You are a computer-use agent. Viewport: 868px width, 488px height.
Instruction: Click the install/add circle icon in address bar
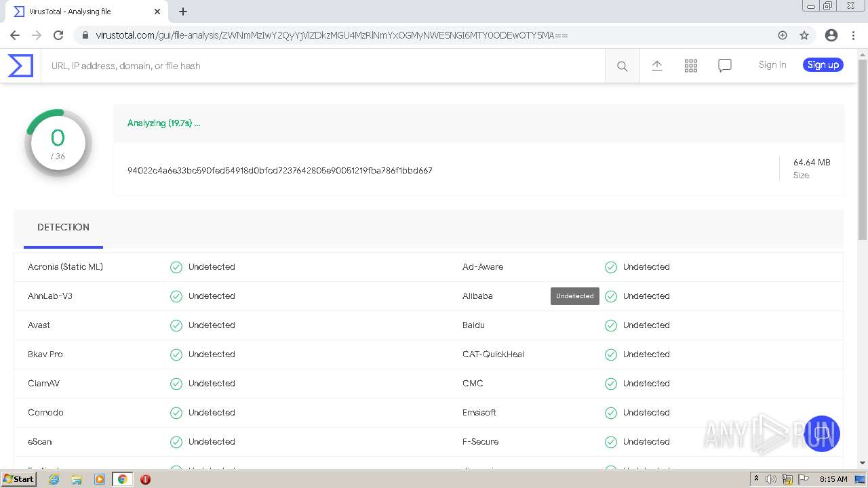coord(783,35)
